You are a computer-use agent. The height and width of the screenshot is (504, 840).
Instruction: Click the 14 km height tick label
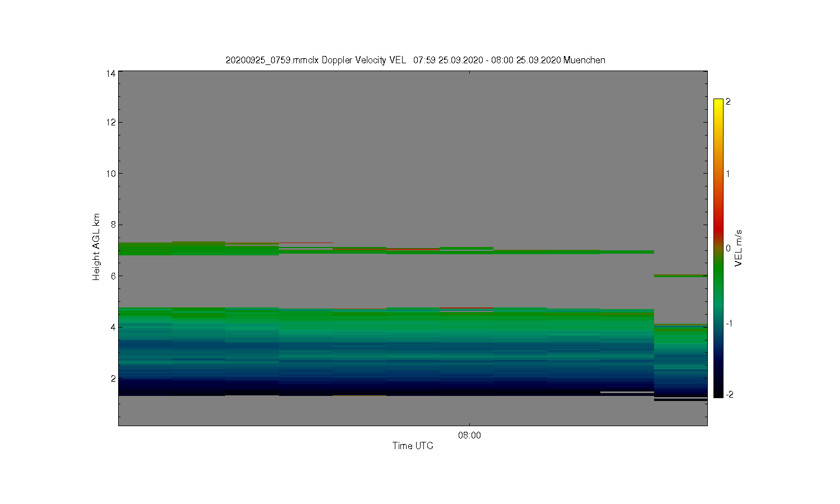pos(111,73)
